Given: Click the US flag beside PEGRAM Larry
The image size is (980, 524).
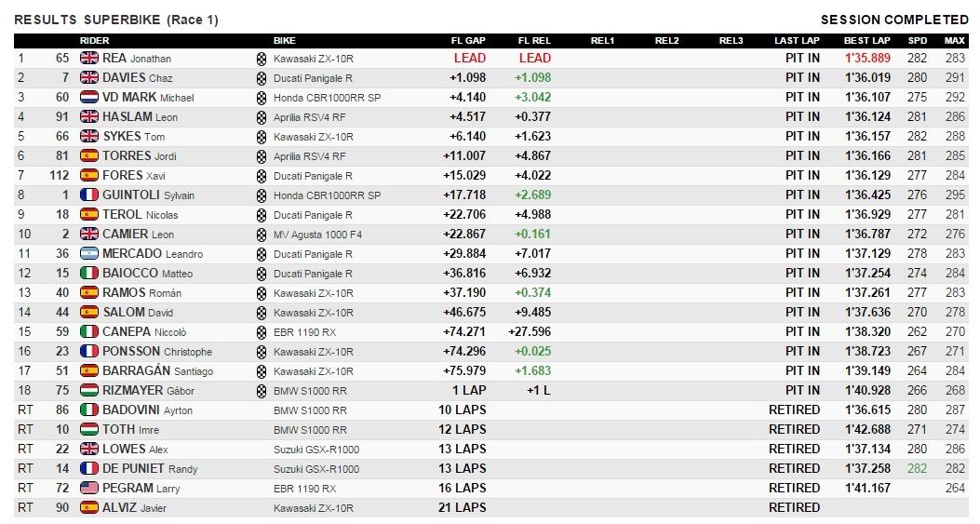Looking at the screenshot, I should click(x=89, y=488).
